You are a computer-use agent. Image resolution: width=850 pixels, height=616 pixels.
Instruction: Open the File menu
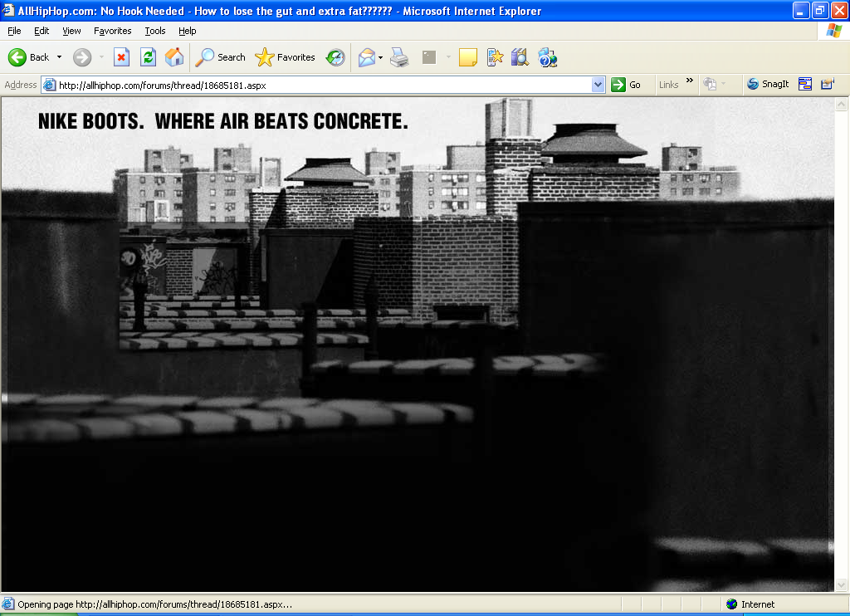point(15,31)
